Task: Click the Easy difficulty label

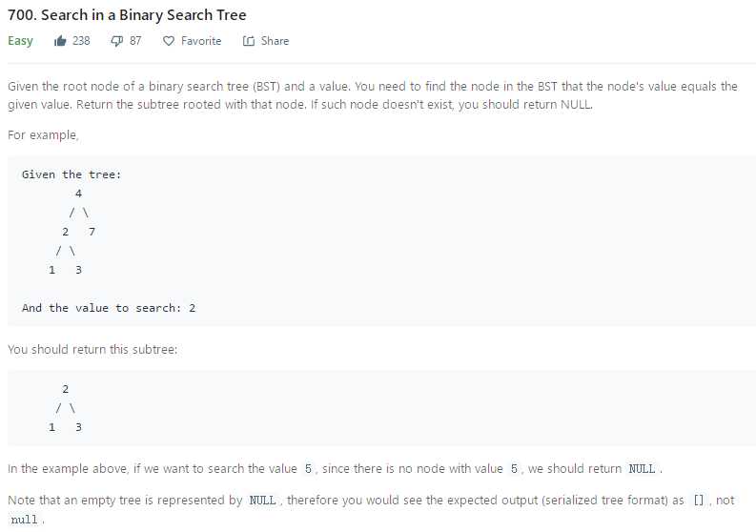Action: (20, 41)
